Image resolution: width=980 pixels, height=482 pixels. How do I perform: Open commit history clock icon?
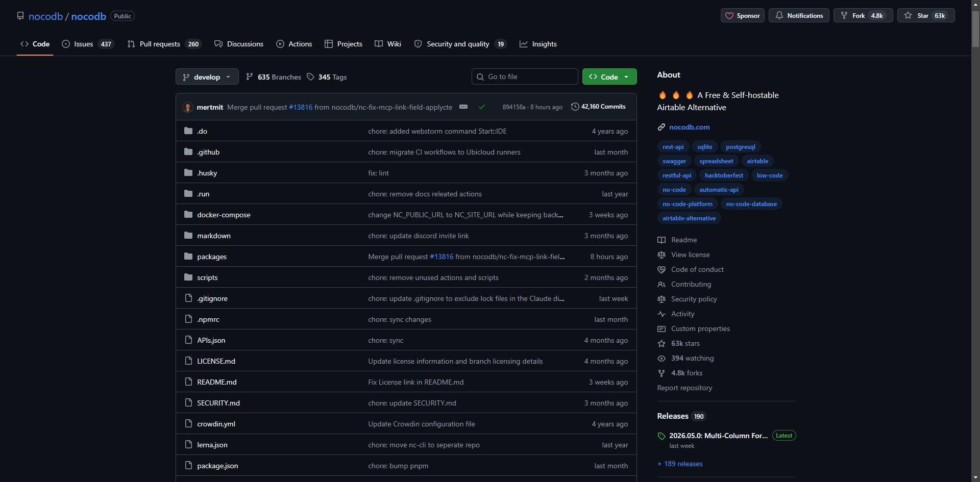575,107
